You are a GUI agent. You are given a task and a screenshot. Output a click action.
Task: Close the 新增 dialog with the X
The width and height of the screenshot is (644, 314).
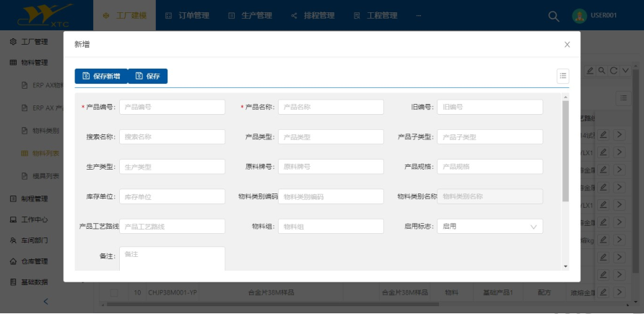(567, 44)
